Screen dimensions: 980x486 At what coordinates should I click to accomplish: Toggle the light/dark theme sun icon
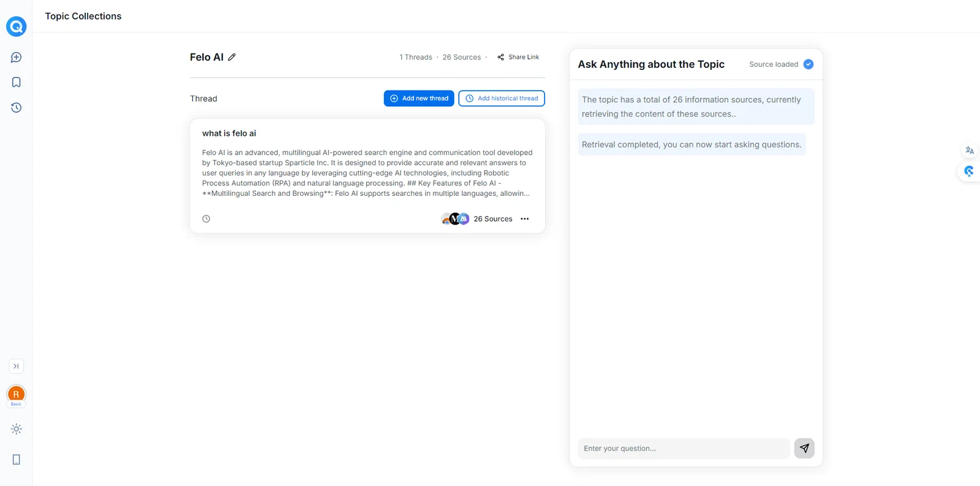(x=17, y=429)
